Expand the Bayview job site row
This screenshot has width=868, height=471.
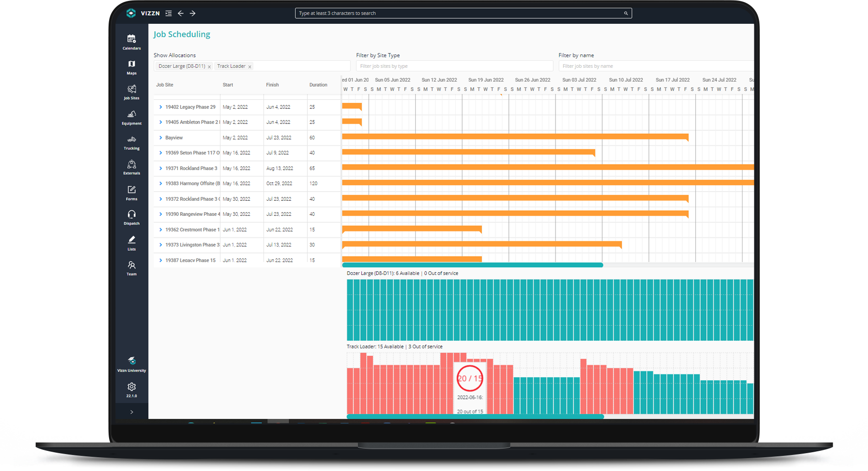click(160, 137)
